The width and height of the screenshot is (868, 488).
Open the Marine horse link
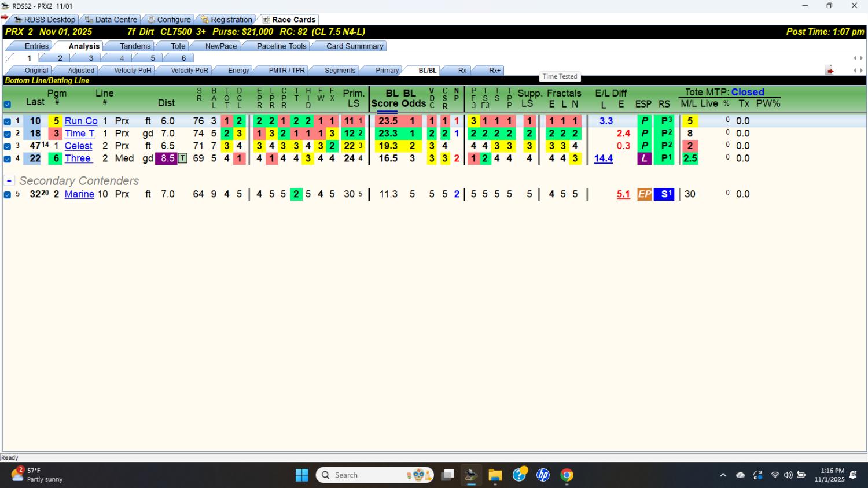click(79, 194)
